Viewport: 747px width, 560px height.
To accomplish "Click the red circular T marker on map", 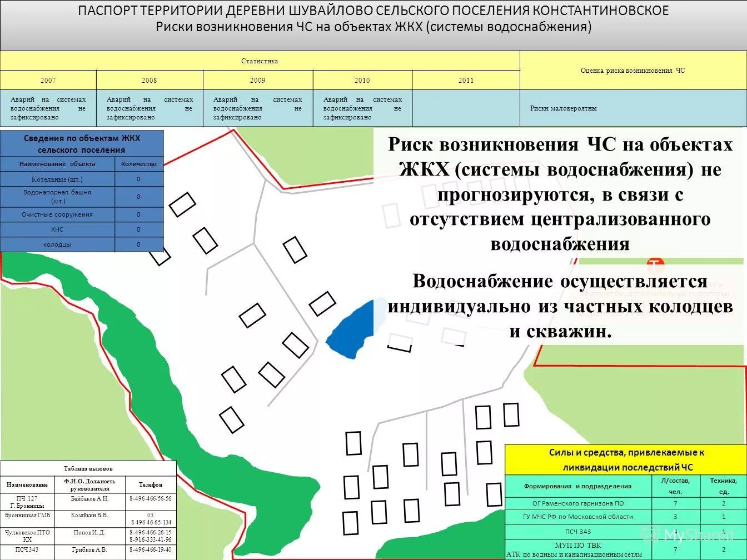I will pos(656,265).
